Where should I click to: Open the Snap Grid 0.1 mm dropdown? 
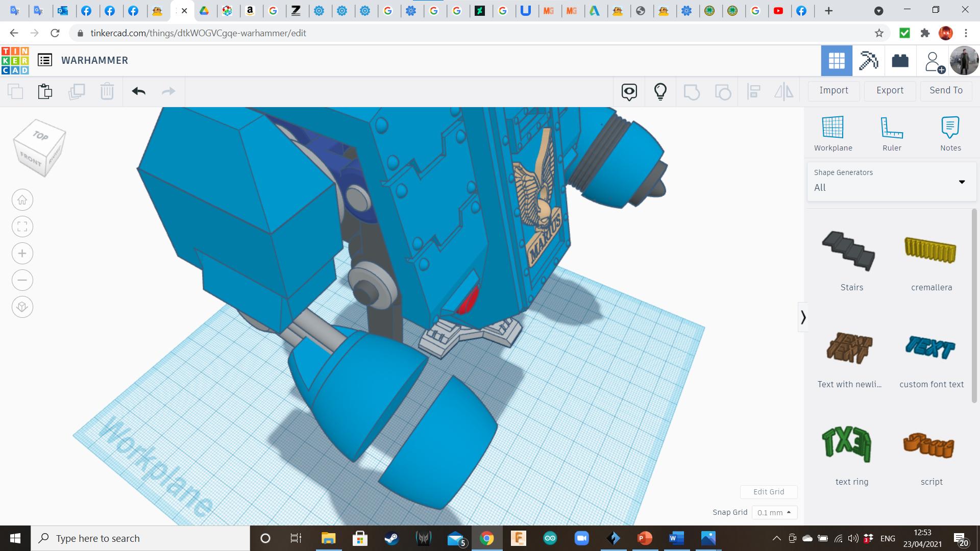coord(774,512)
